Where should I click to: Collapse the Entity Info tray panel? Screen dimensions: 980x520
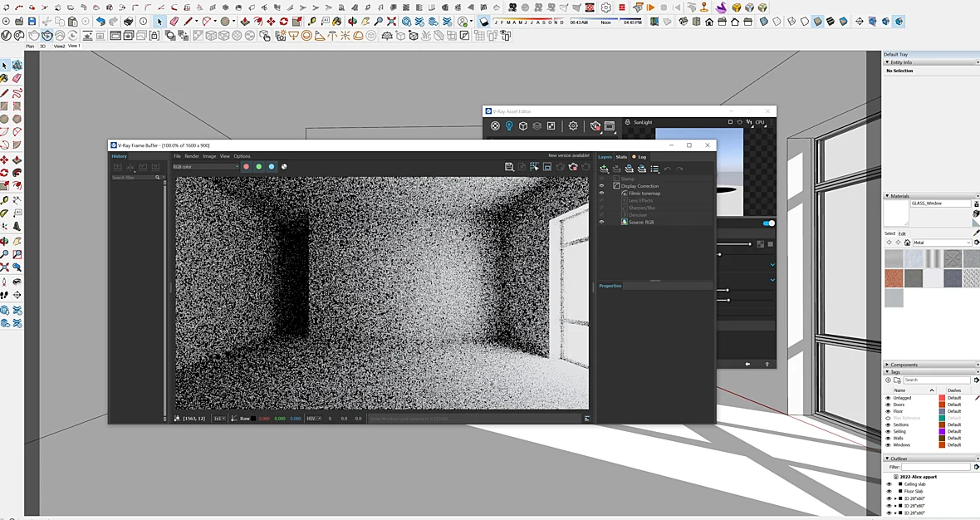[887, 62]
